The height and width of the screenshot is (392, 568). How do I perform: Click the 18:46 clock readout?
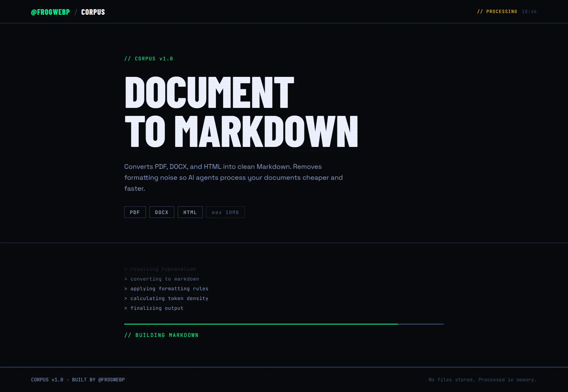coord(529,12)
